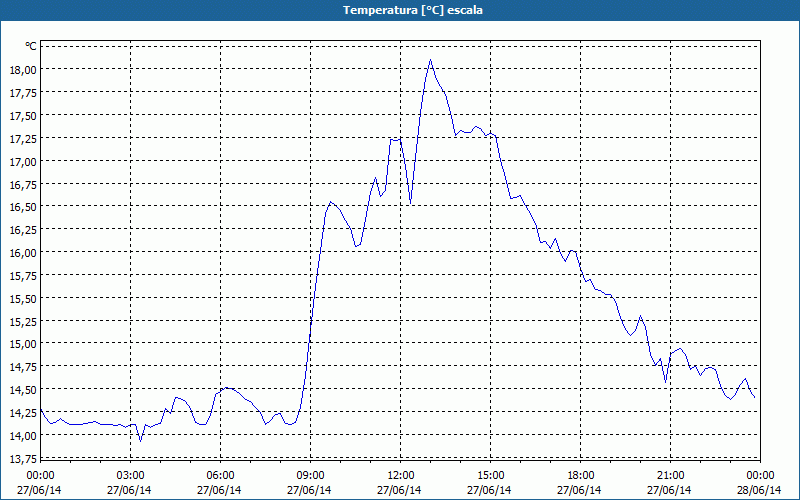Click the 15,00 y-axis label
The image size is (800, 500).
click(x=23, y=344)
